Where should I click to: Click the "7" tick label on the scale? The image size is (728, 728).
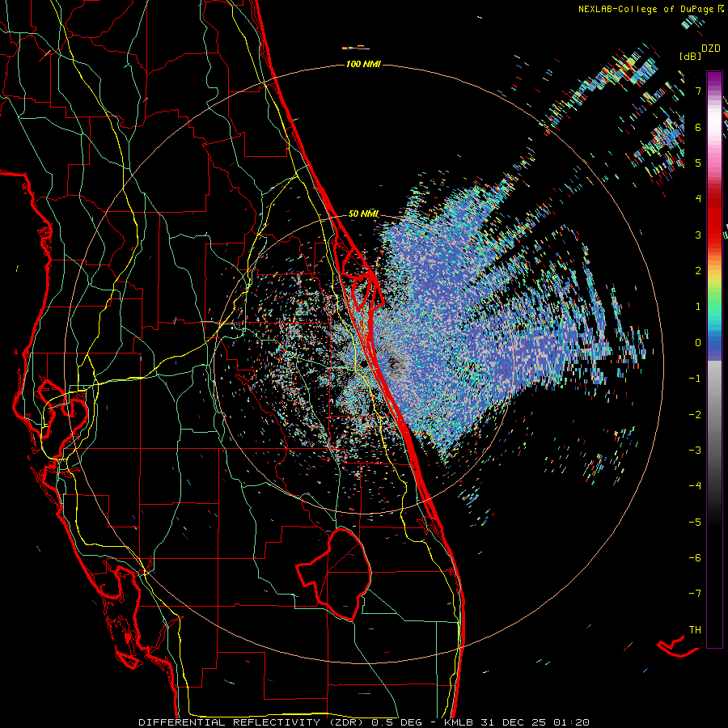coord(698,91)
